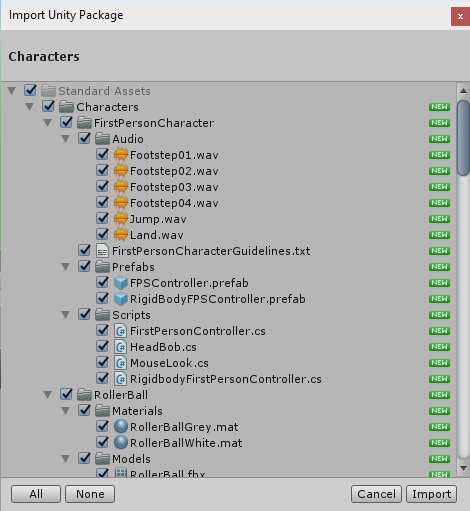
Task: Collapse the RollerBall folder
Action: click(x=48, y=395)
